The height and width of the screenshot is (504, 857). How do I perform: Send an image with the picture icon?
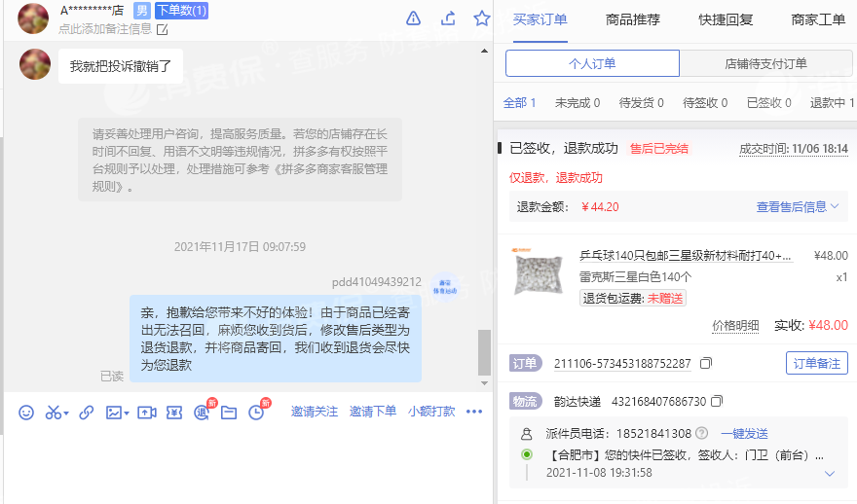114,413
